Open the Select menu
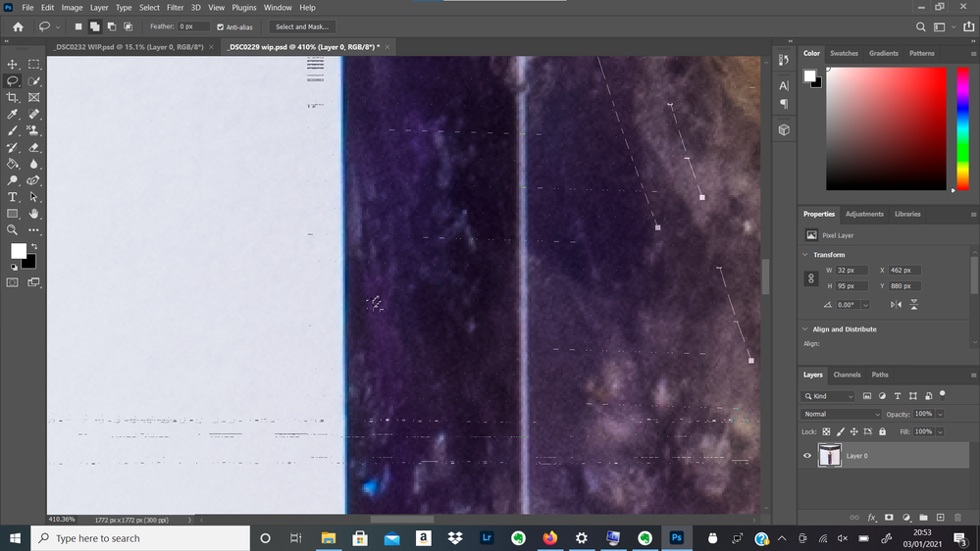The image size is (980, 551). tap(149, 8)
